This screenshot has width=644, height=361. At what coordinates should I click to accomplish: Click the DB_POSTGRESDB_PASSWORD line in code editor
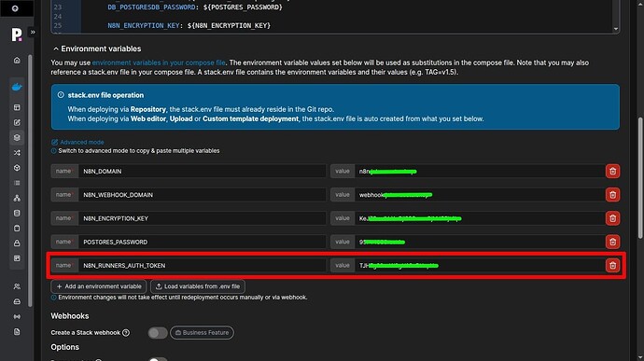(x=195, y=7)
